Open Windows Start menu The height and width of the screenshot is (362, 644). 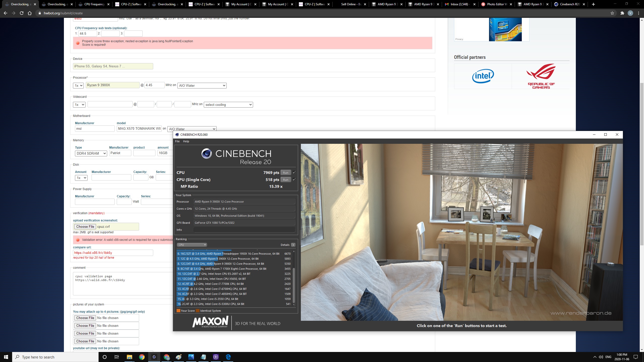(x=6, y=357)
